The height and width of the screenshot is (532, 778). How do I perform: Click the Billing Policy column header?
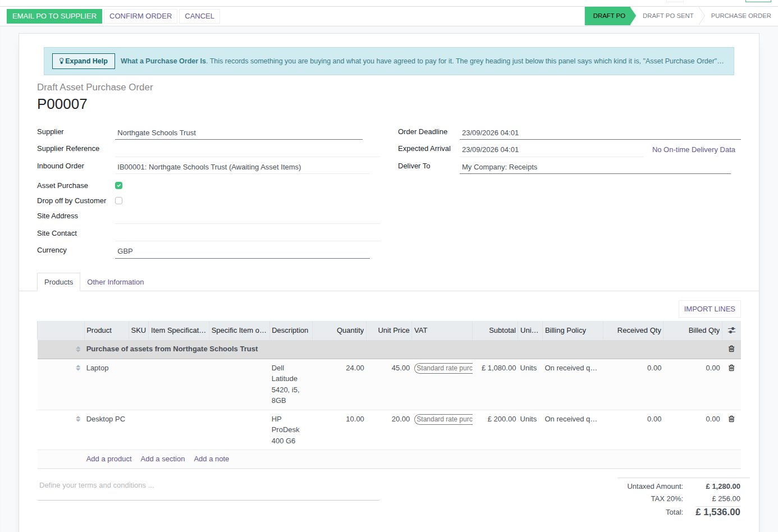pyautogui.click(x=573, y=331)
